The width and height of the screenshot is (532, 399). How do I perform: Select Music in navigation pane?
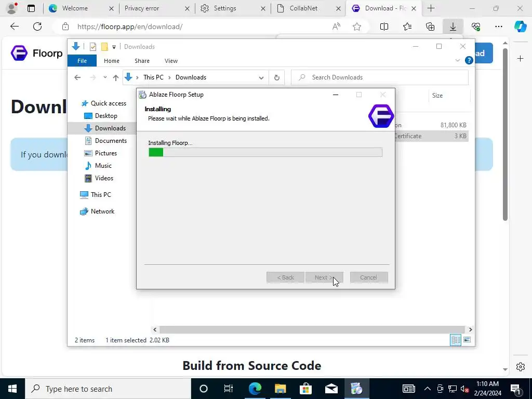pyautogui.click(x=98, y=166)
